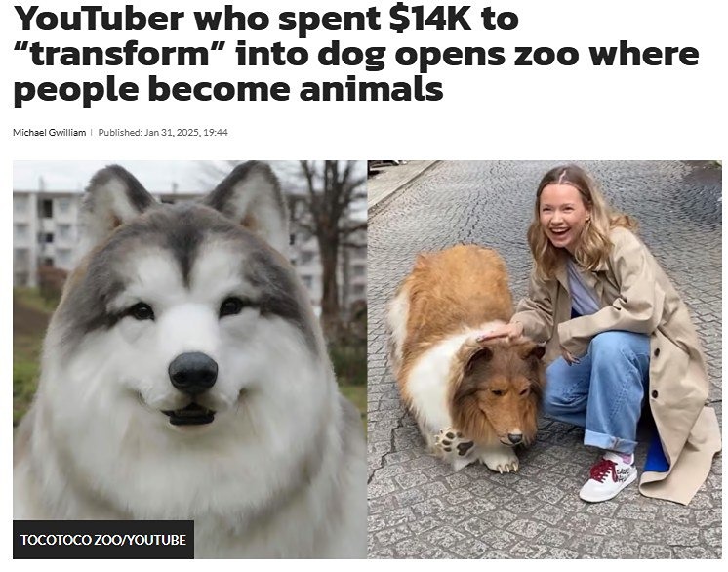This screenshot has height=572, width=728.
Task: Click the Published Jan 31, 2025 timestamp
Action: (x=163, y=133)
